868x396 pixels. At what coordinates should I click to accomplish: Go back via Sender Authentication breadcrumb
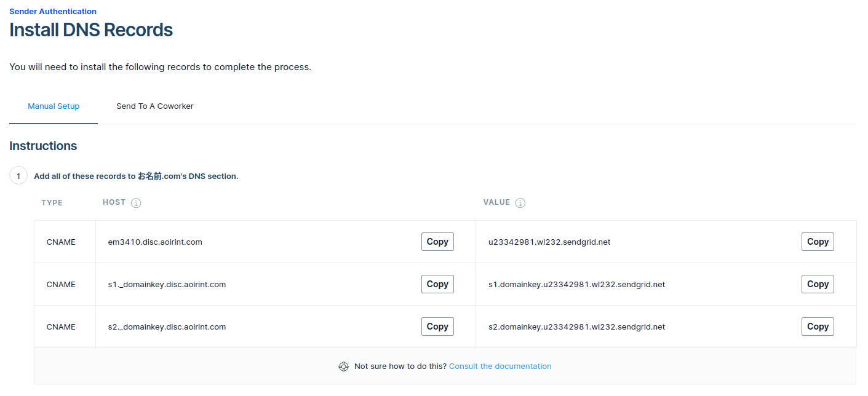pyautogui.click(x=53, y=11)
